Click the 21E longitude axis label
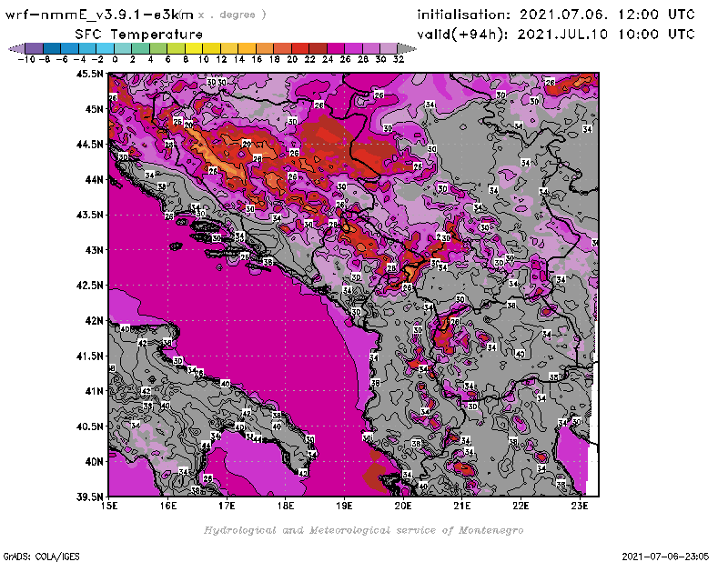Viewport: 728px width, 562px height. click(462, 506)
